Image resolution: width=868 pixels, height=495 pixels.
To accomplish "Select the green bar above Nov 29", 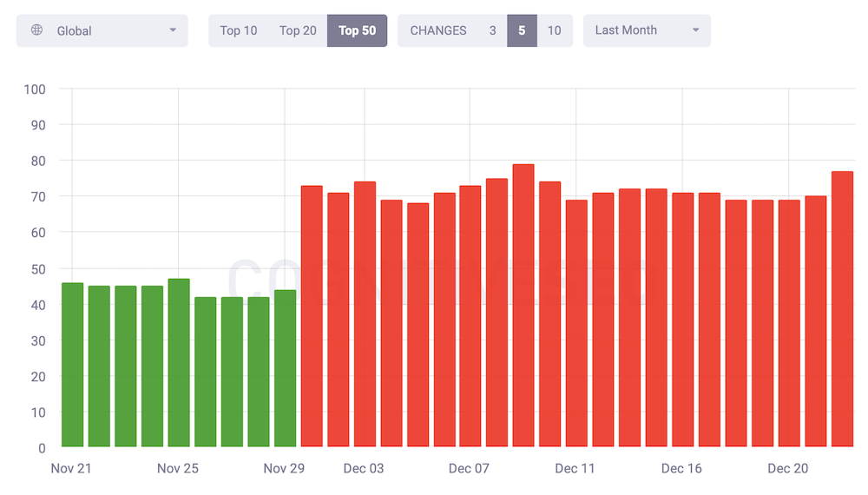I will [x=285, y=369].
